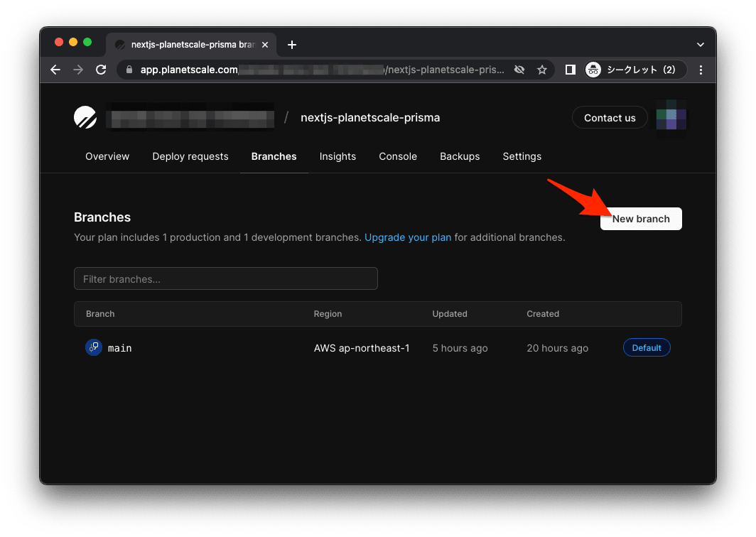Open the Chrome three-dot menu

[x=701, y=70]
